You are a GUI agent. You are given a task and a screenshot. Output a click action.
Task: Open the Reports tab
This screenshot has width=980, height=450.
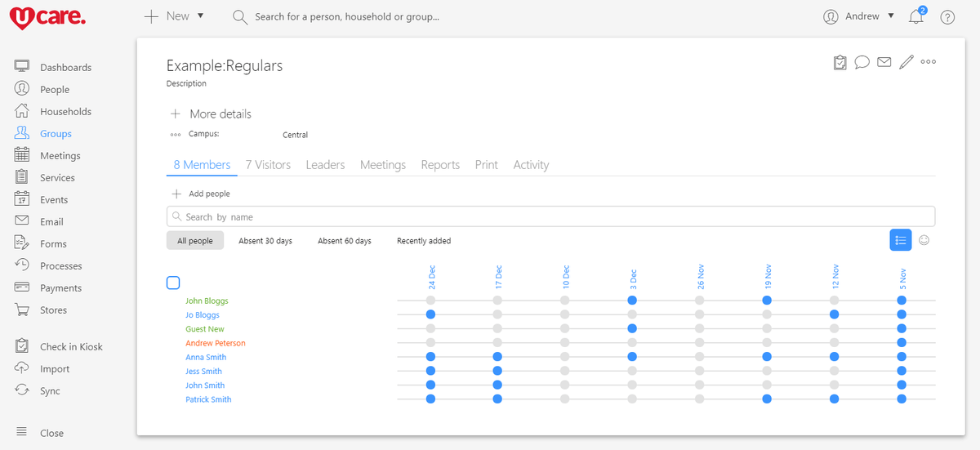(x=440, y=165)
